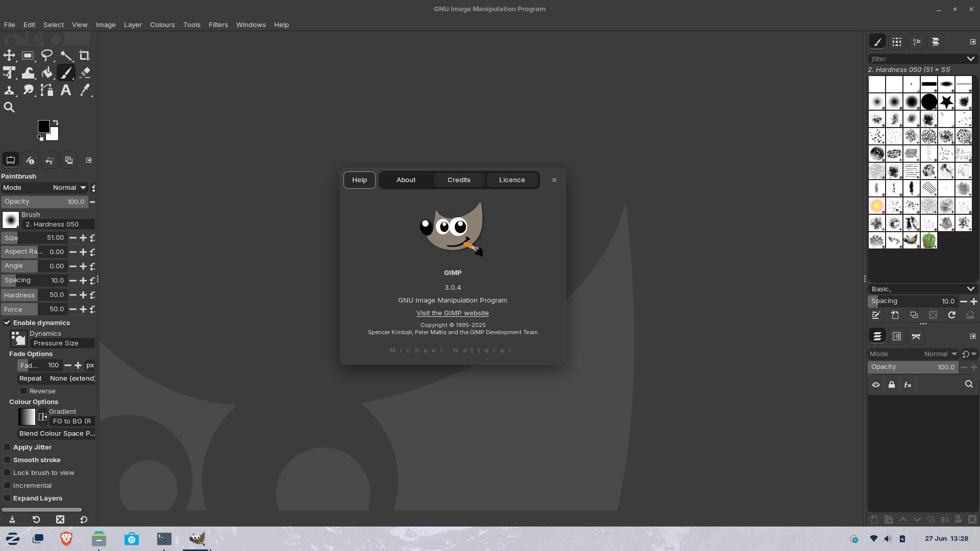Viewport: 980px width, 551px height.
Task: Switch to the Paths dock tab
Action: click(916, 336)
